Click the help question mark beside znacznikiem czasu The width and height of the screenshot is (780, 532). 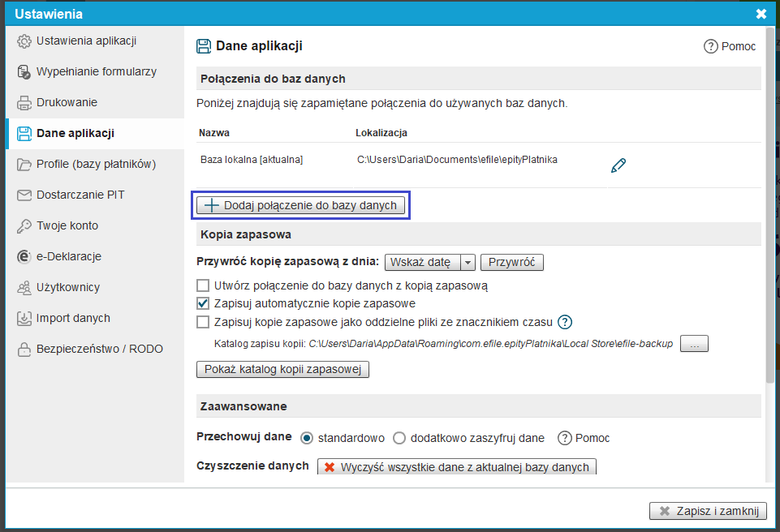pos(565,322)
